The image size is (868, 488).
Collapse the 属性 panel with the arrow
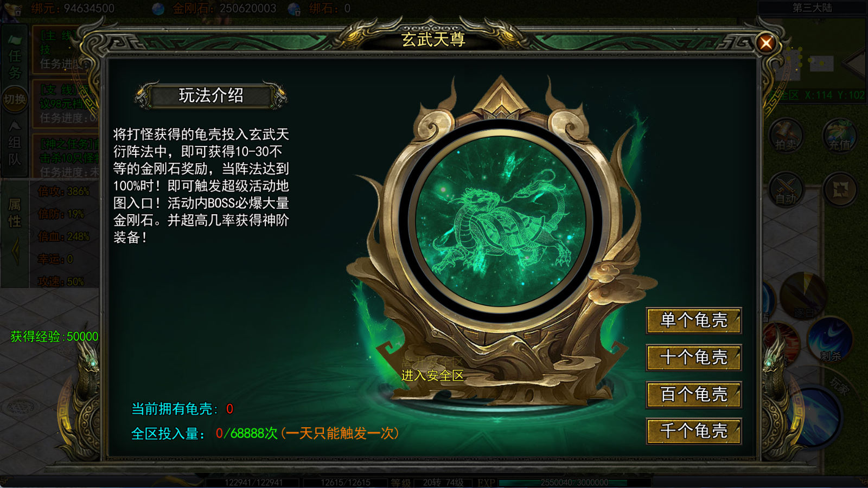tap(15, 251)
